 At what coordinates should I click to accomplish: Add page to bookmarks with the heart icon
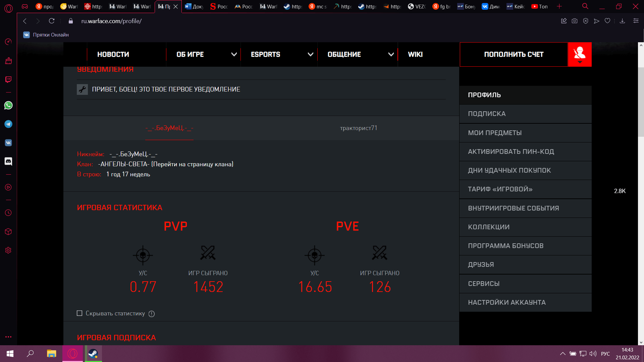click(607, 21)
